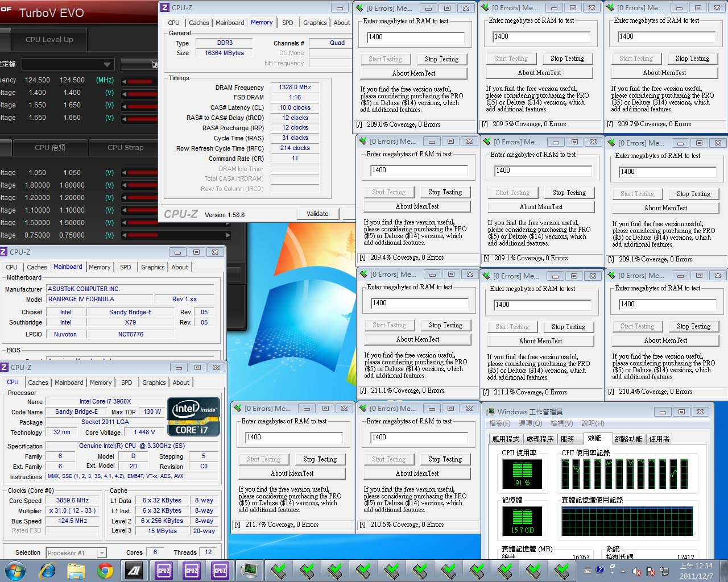Click the RAMPAGE IV FORMULA model field
This screenshot has height=582, width=728.
coord(100,299)
